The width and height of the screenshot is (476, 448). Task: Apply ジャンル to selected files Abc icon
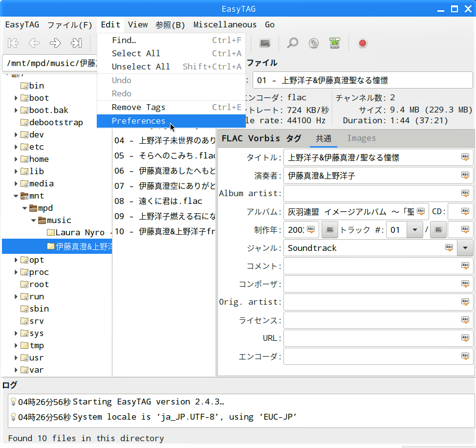449,247
